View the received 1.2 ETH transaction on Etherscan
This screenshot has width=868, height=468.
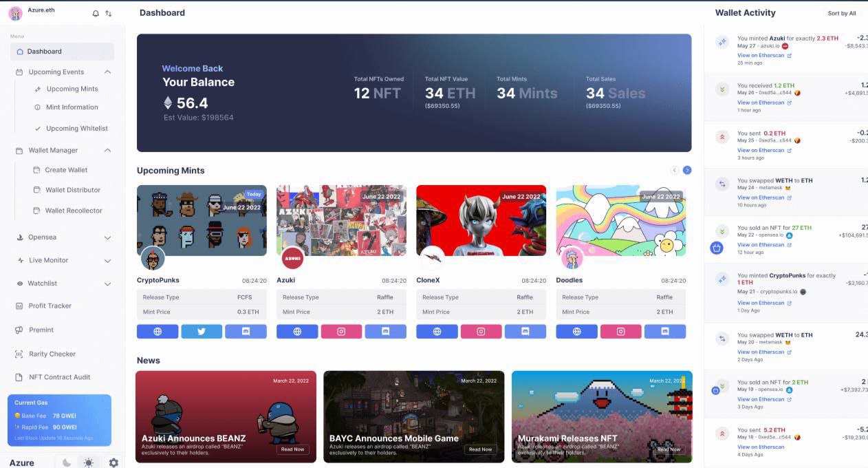[764, 103]
